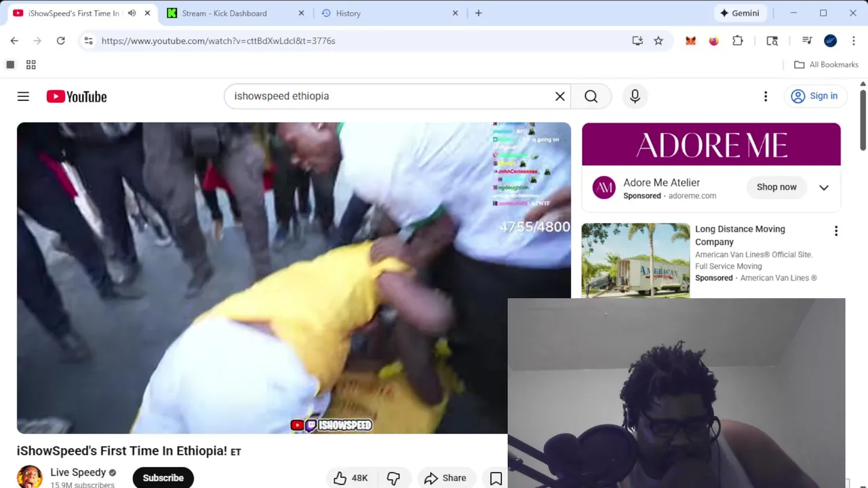Select the iShowSpeed's First Time tab
Viewport: 868px width, 488px height.
(x=75, y=13)
